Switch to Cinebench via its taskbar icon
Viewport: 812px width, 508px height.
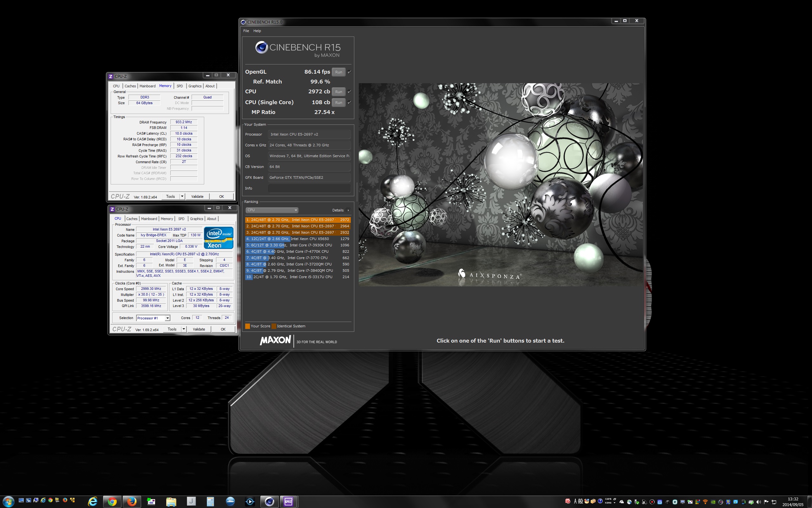(269, 502)
